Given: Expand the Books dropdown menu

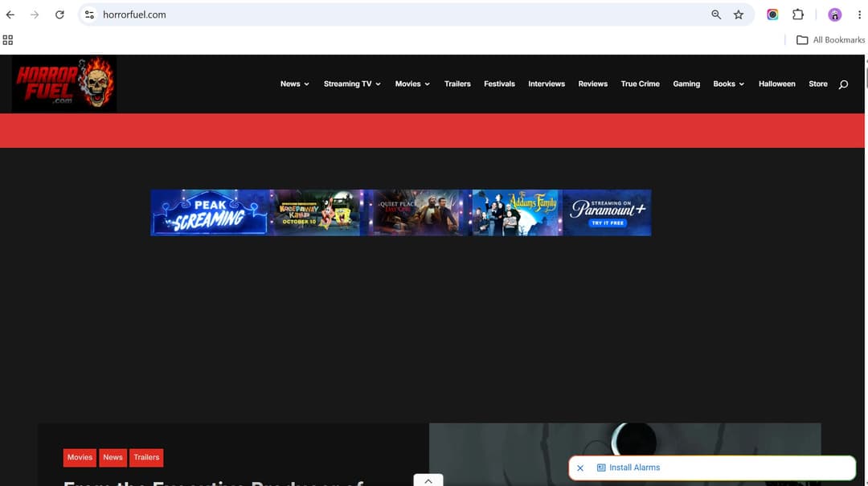Looking at the screenshot, I should (728, 84).
